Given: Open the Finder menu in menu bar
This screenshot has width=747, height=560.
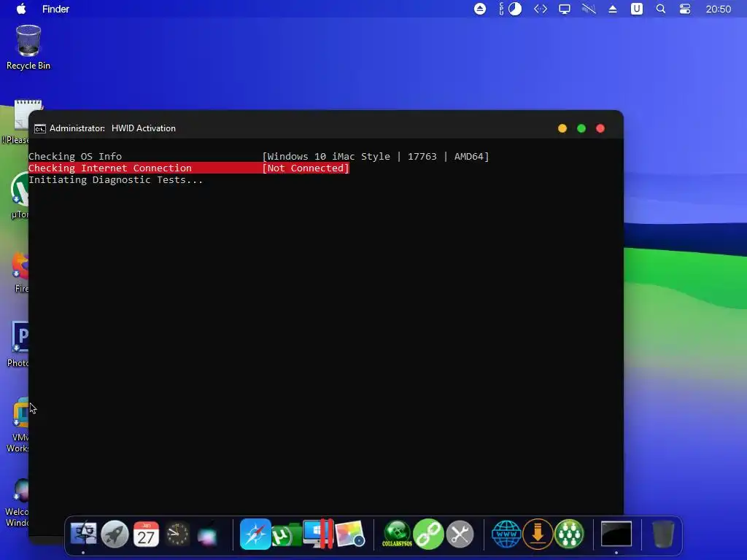Looking at the screenshot, I should click(55, 9).
